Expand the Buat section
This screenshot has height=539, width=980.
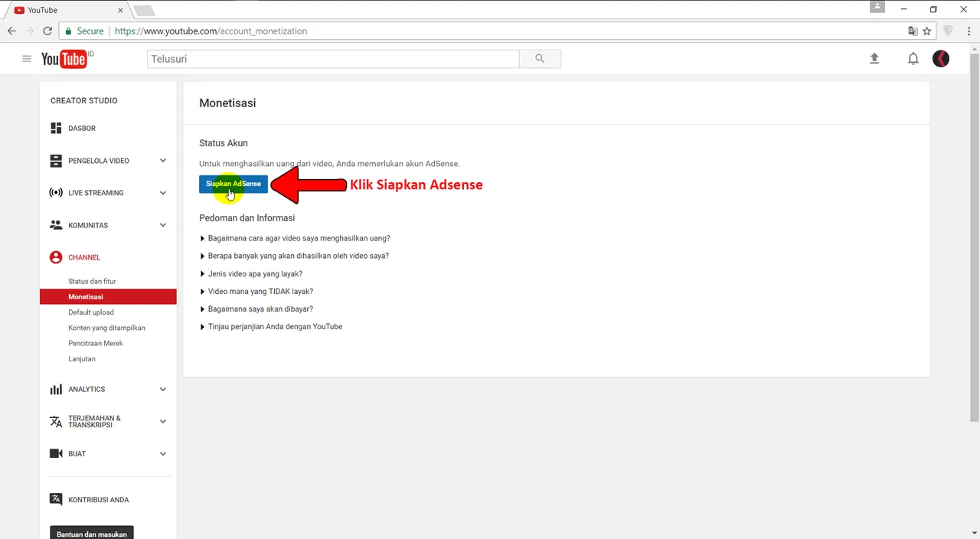163,454
